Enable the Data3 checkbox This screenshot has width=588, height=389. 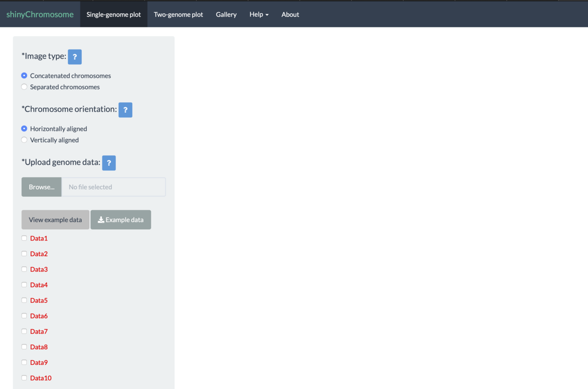[24, 269]
